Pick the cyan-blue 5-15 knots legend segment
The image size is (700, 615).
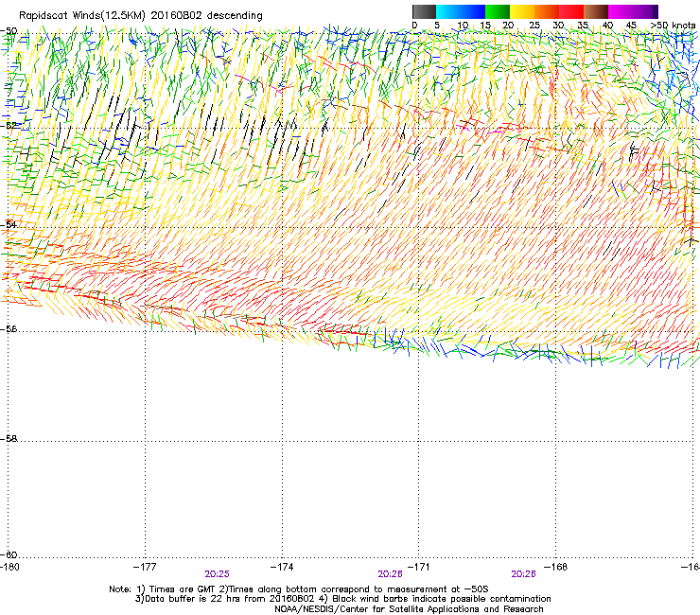point(461,11)
